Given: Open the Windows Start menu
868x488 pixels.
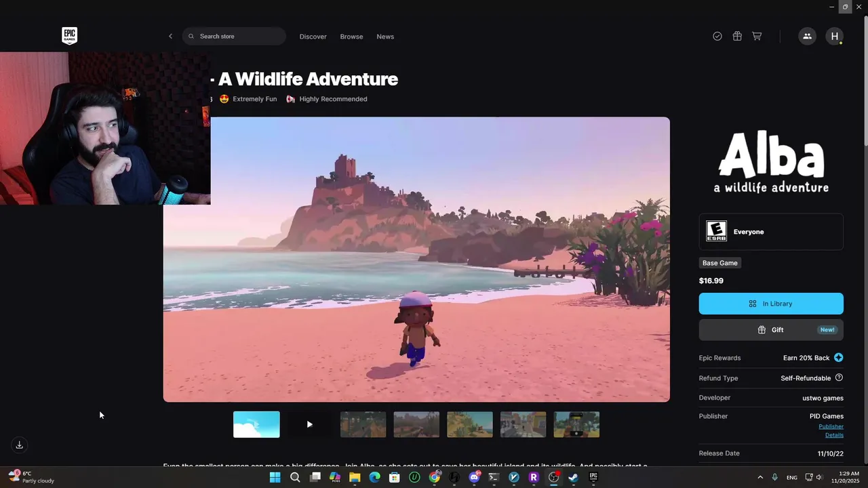Looking at the screenshot, I should tap(275, 477).
